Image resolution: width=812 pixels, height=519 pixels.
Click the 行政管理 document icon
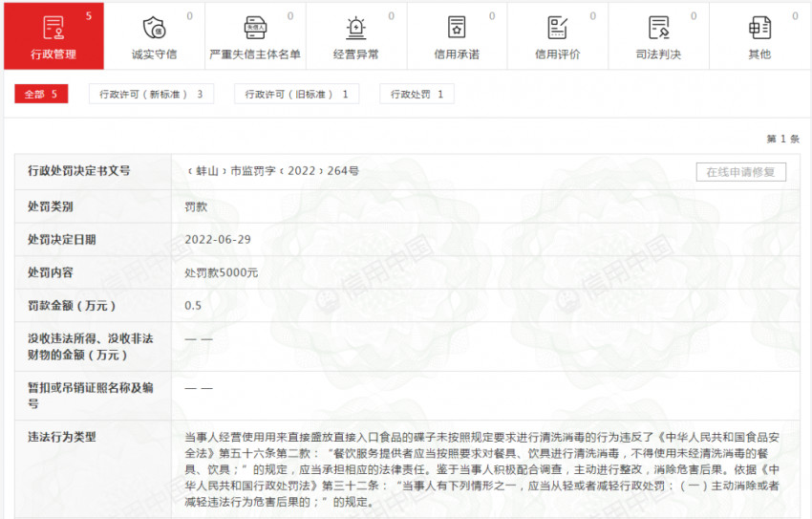pyautogui.click(x=53, y=27)
